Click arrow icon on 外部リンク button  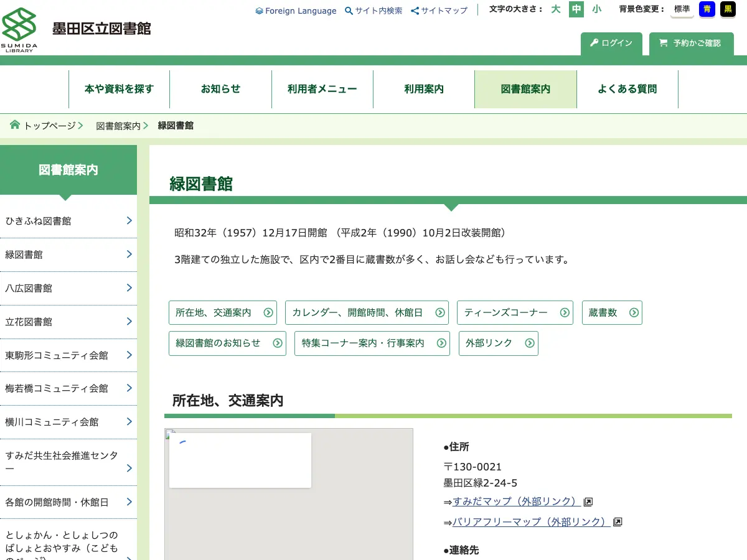[530, 343]
